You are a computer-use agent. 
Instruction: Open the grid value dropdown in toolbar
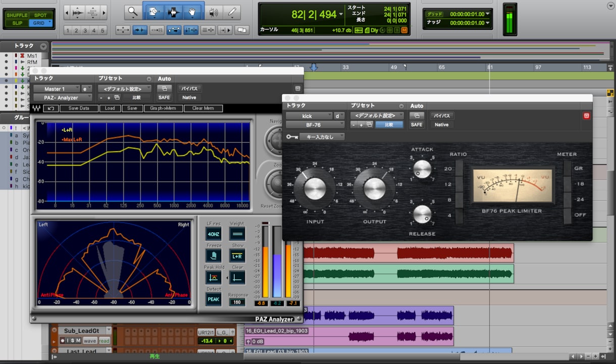click(x=489, y=14)
